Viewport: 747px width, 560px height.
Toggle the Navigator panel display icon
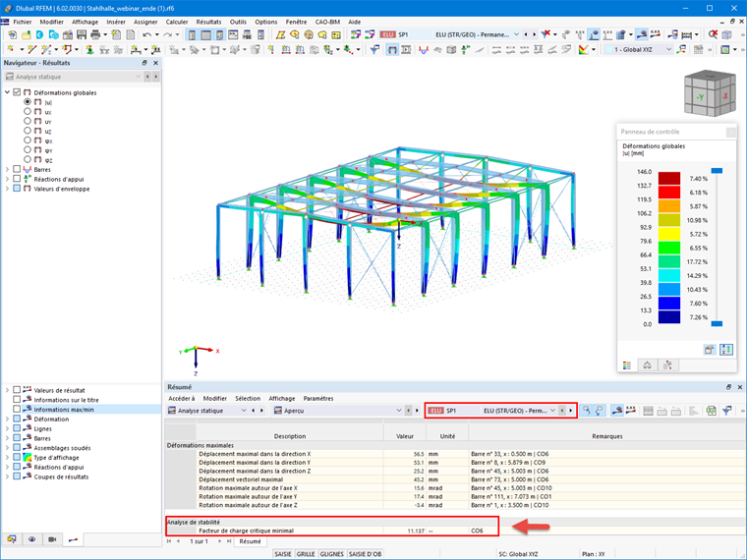[x=192, y=34]
